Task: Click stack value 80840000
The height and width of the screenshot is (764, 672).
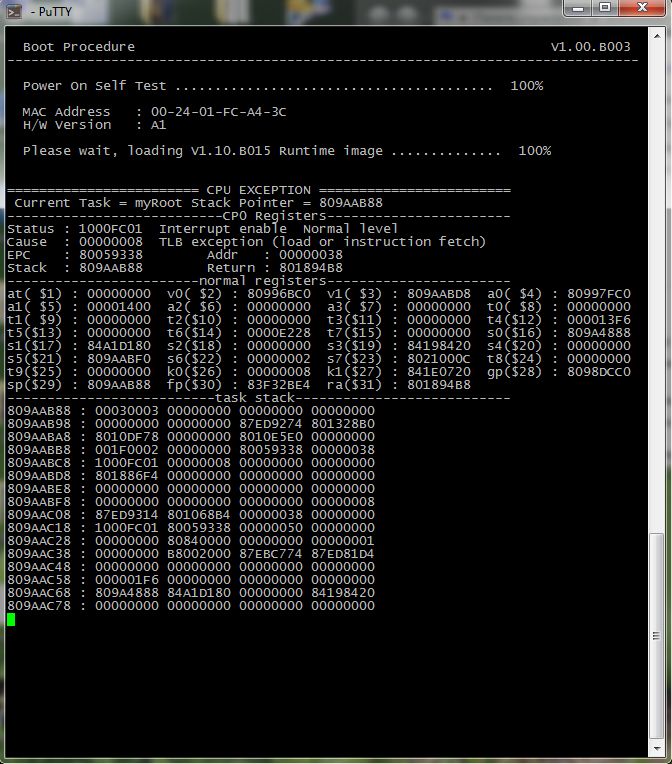Action: [199, 541]
